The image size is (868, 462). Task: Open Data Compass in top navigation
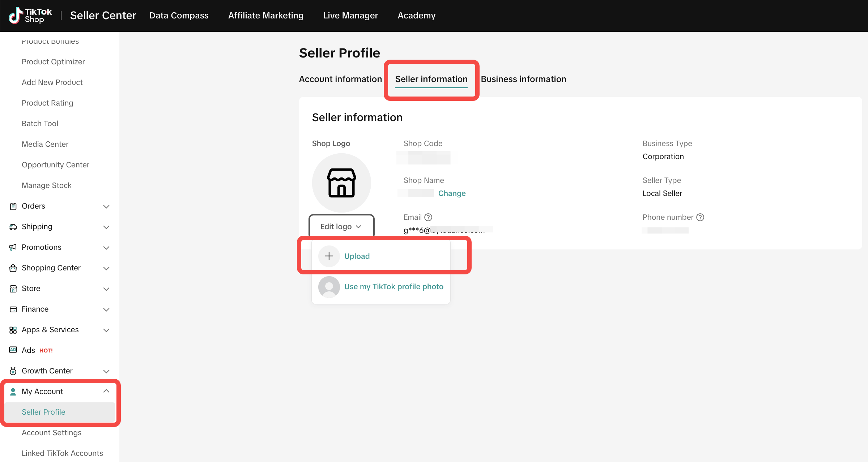(x=179, y=16)
